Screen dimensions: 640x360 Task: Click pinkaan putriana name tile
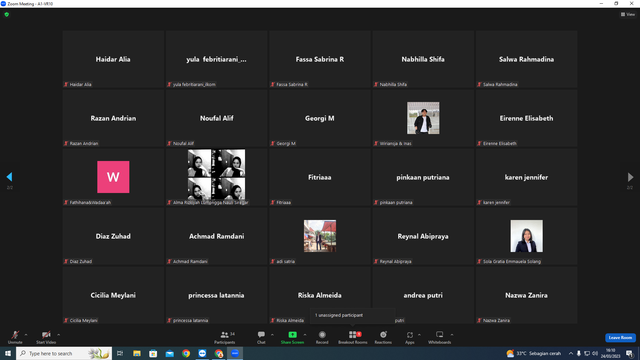423,177
